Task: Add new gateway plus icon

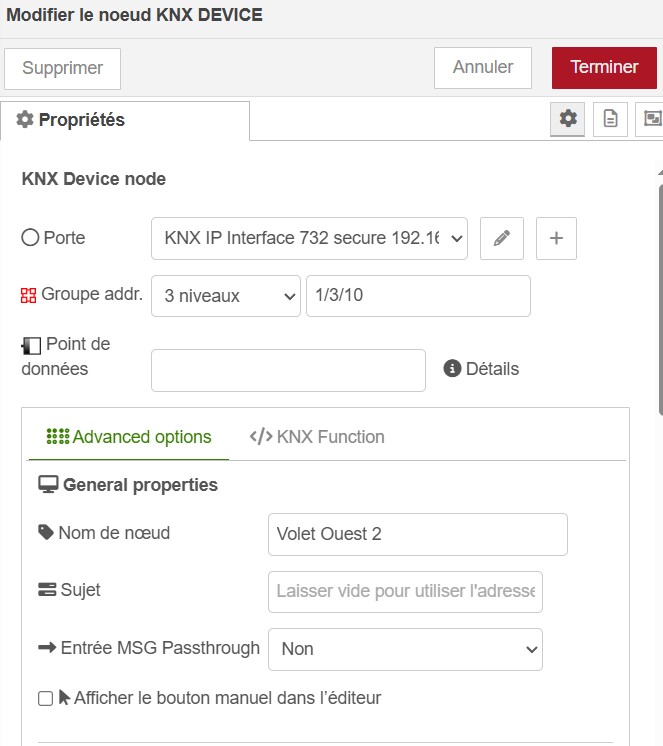Action: 556,238
